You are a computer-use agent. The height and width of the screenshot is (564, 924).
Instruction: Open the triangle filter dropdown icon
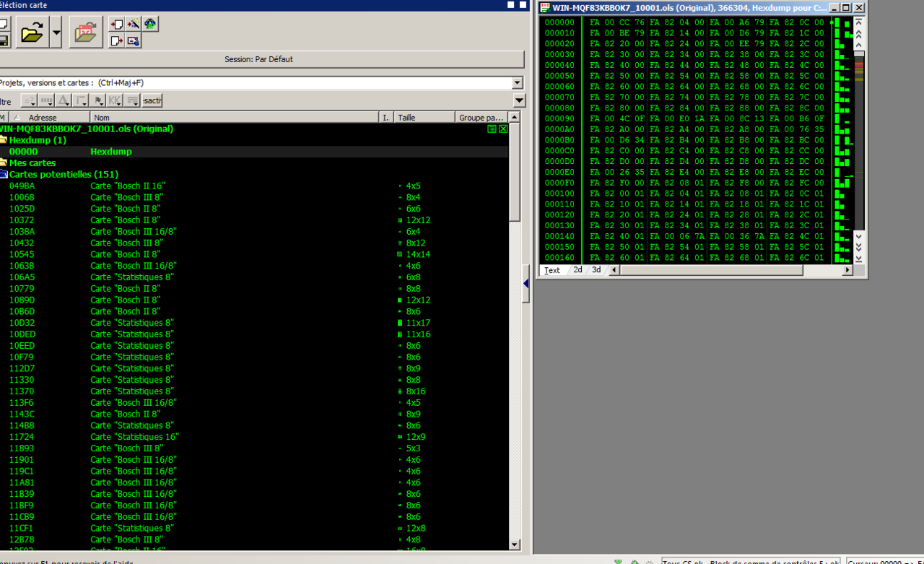point(64,100)
